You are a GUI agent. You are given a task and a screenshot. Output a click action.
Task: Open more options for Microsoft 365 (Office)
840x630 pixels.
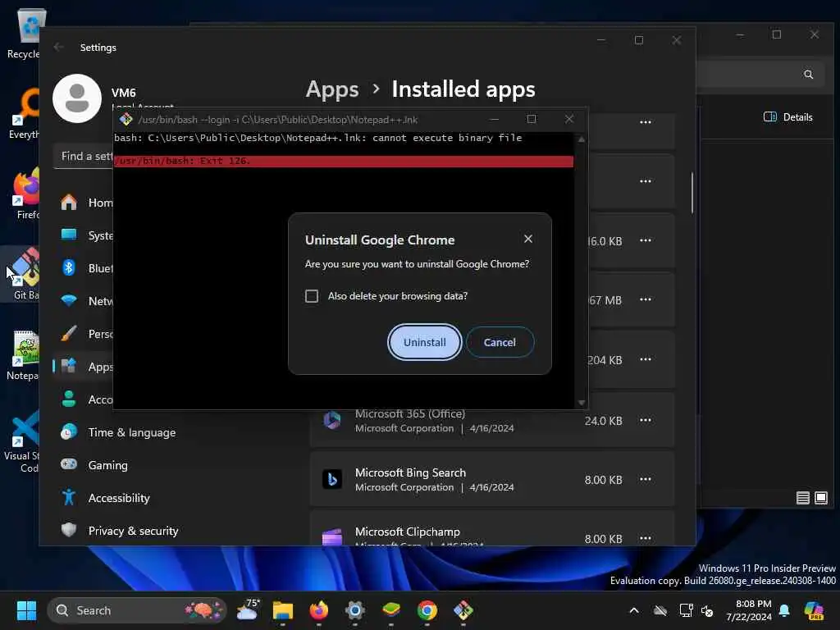coord(646,420)
